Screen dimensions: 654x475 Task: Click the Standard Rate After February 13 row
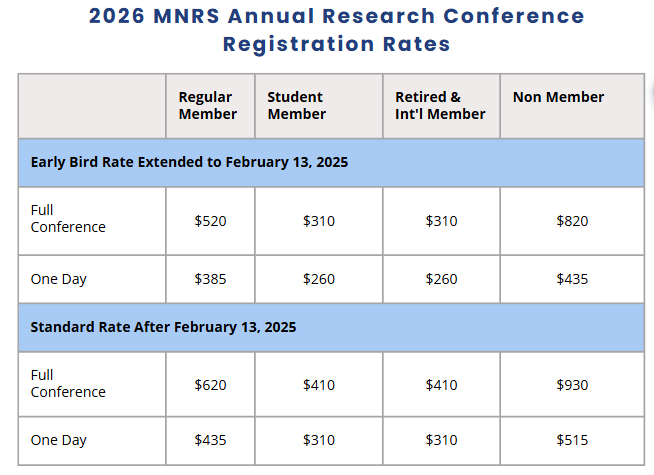pos(163,327)
